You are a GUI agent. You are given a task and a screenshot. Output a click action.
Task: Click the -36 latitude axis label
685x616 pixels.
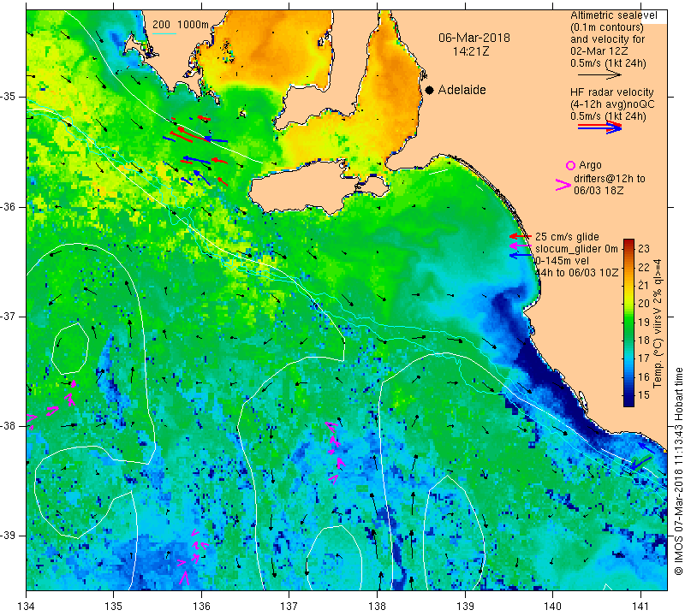click(8, 206)
